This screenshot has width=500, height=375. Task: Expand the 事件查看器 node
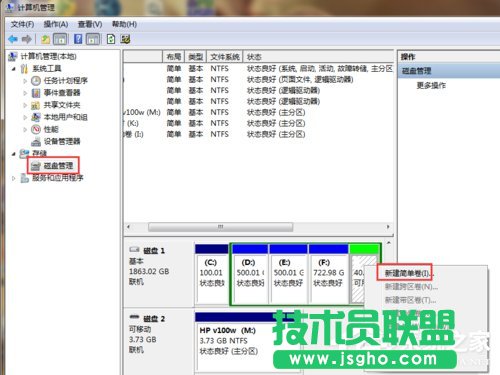tap(25, 93)
